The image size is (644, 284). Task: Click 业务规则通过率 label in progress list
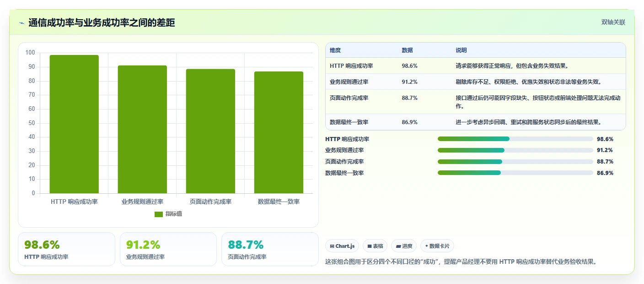344,150
